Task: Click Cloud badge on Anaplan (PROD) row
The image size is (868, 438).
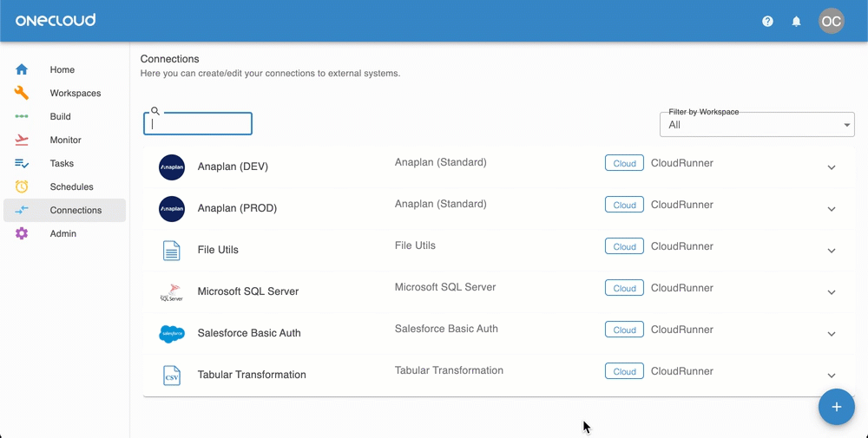Action: tap(624, 205)
